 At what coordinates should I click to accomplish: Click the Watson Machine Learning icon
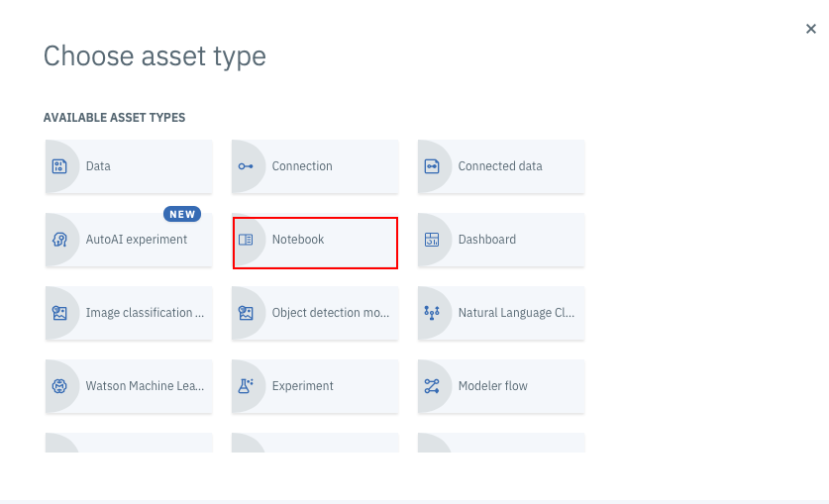(59, 386)
